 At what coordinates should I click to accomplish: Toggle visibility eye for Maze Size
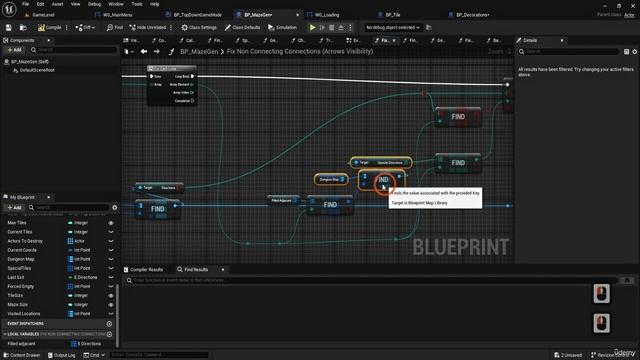(111, 304)
